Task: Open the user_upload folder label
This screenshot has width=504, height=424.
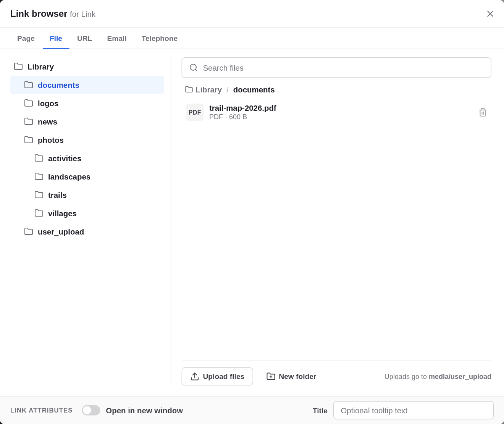Action: click(61, 232)
